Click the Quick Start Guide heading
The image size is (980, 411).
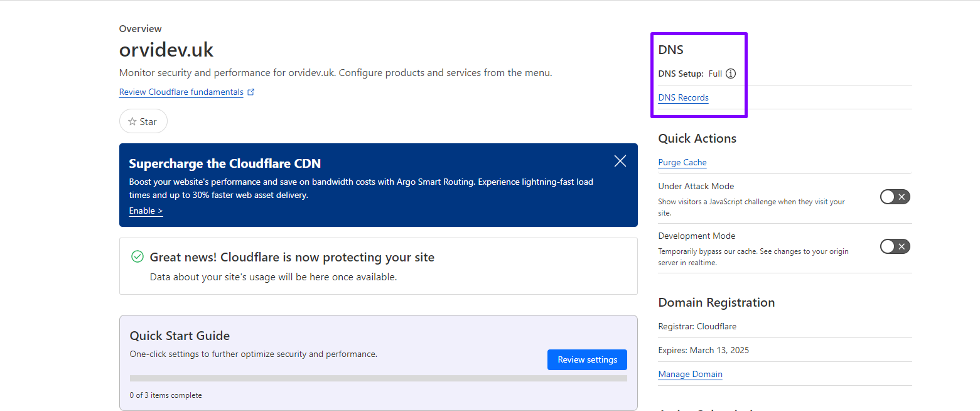pos(180,336)
